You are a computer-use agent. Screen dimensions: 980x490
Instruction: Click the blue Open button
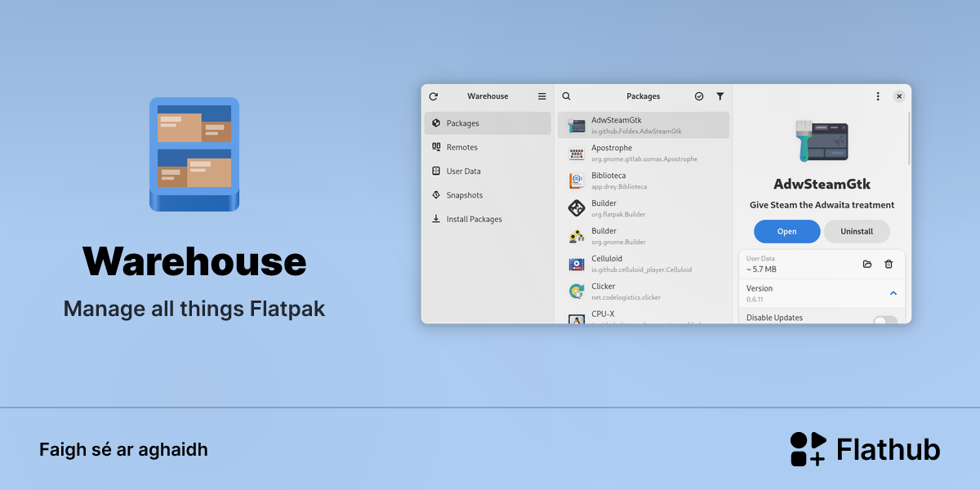(x=786, y=231)
